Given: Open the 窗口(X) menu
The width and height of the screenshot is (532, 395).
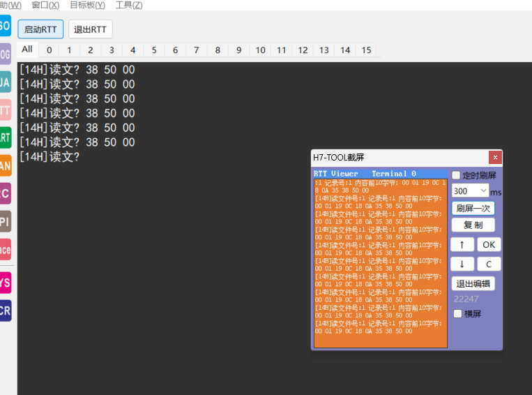Looking at the screenshot, I should pos(45,5).
